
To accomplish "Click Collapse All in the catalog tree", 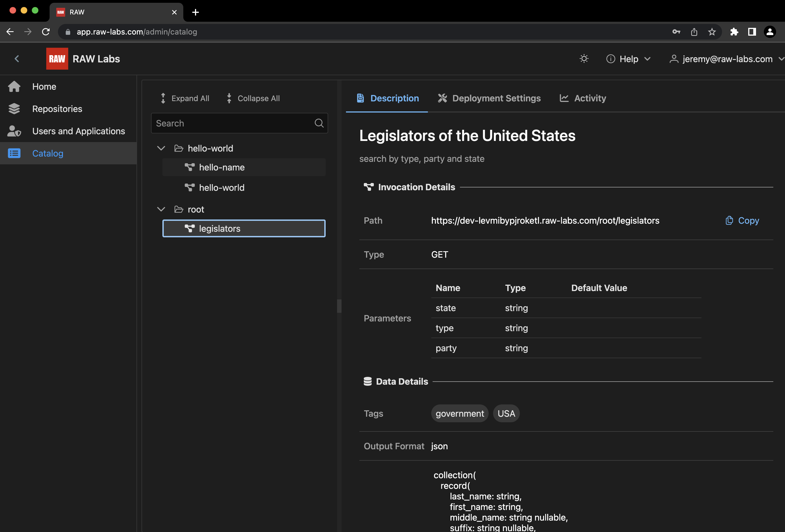I will [253, 98].
